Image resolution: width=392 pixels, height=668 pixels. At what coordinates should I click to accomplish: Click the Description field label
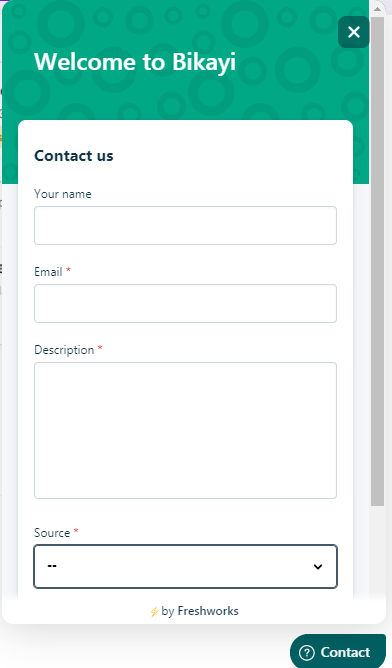point(64,350)
